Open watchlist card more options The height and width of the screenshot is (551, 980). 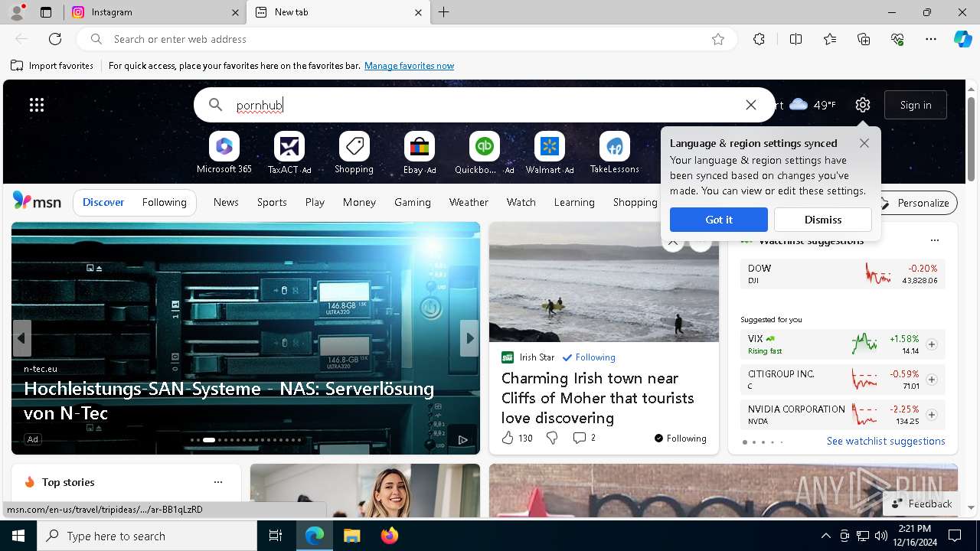934,240
